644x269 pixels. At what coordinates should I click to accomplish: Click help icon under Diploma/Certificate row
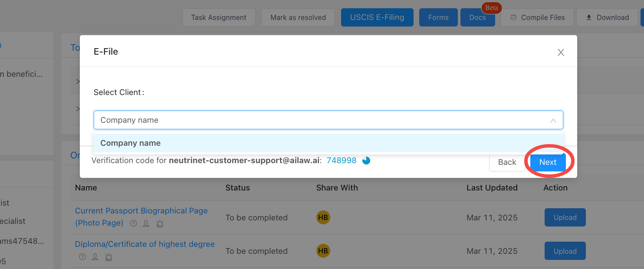82,257
